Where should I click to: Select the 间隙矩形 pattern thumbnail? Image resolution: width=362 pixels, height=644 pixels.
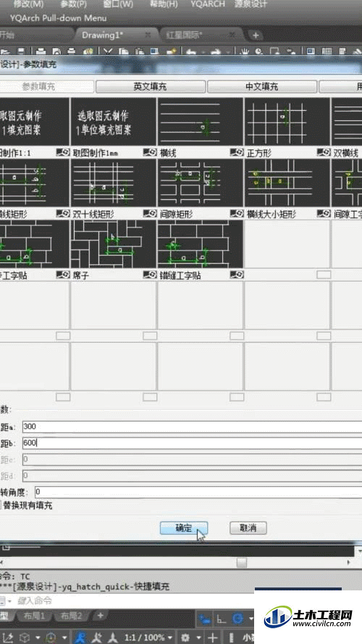(201, 183)
